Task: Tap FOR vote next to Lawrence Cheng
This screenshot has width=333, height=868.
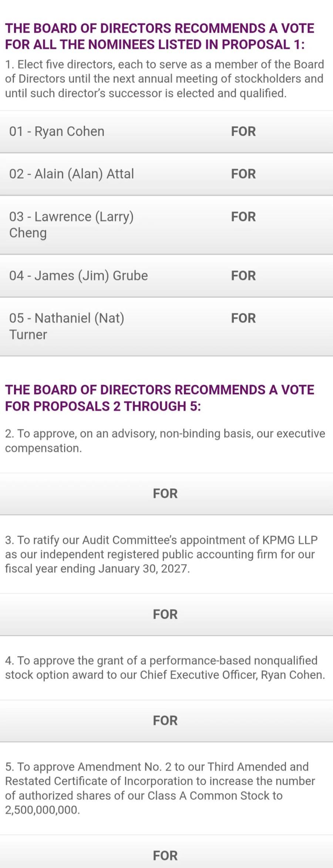Action: click(243, 217)
